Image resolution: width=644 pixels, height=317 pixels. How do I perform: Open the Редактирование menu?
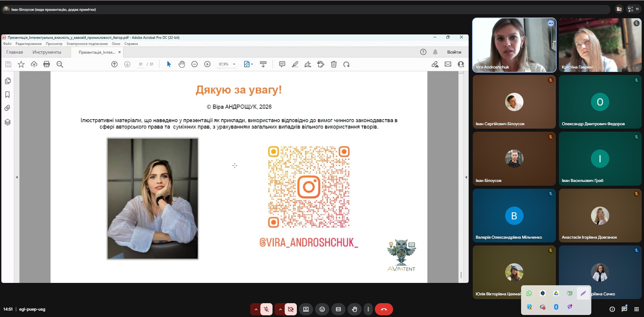click(29, 44)
